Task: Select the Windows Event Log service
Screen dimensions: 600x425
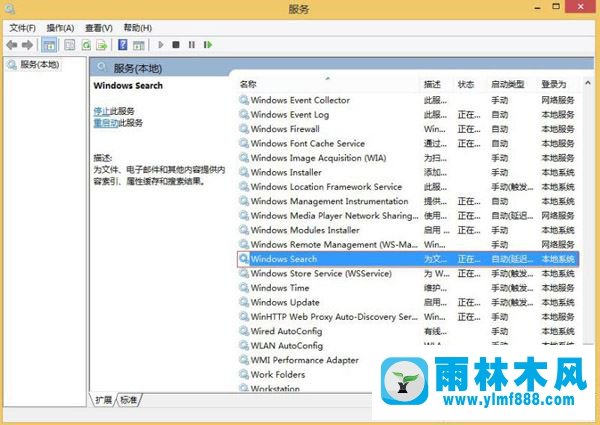Action: (408, 114)
